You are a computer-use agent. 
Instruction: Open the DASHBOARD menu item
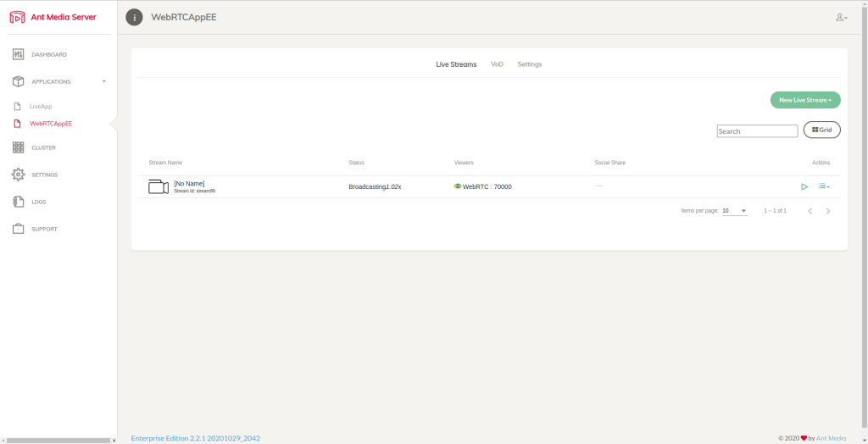click(x=49, y=55)
